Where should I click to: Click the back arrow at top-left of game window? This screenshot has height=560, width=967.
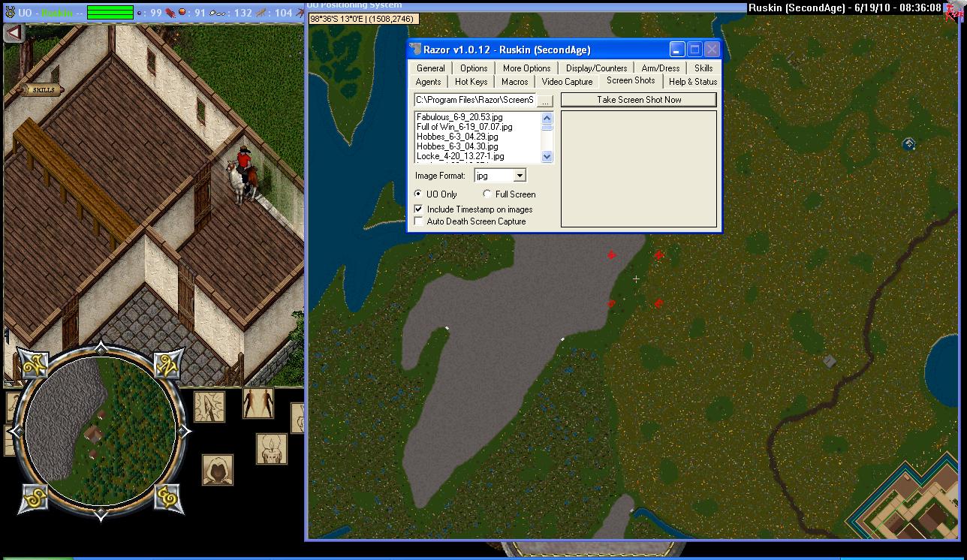tap(14, 33)
